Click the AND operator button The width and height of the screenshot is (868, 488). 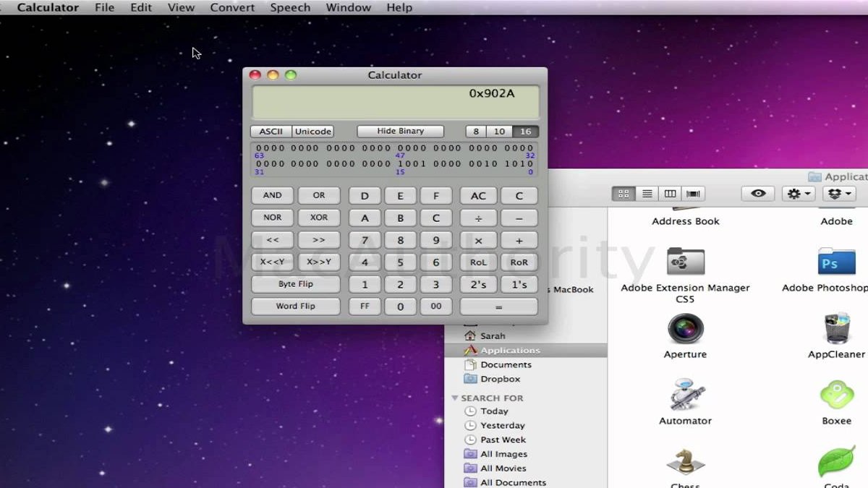(x=272, y=195)
